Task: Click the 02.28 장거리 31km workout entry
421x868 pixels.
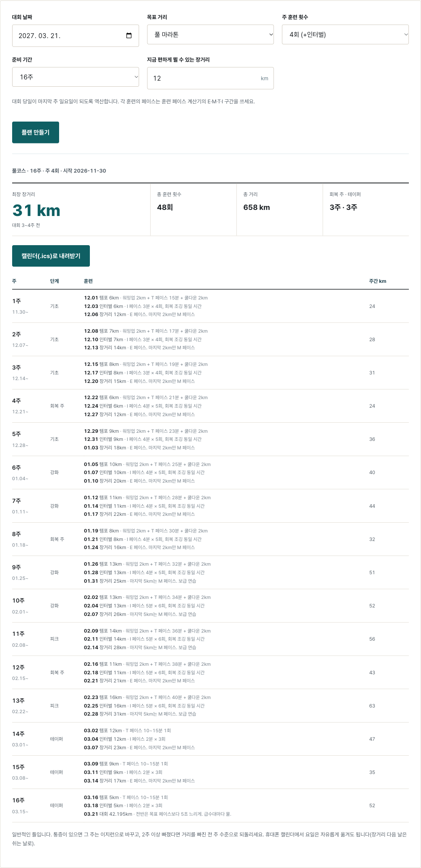Action: coord(140,714)
